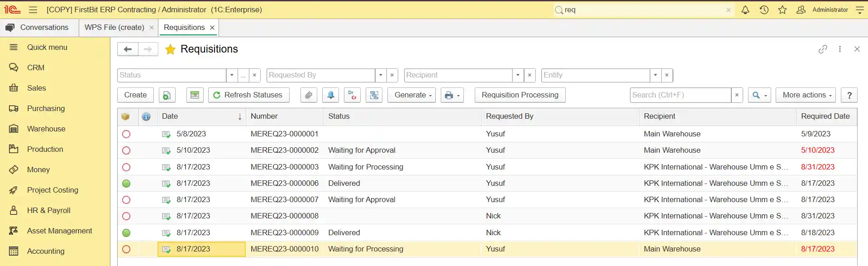Image resolution: width=868 pixels, height=266 pixels.
Task: Open attached files paperclip button
Action: tap(309, 95)
